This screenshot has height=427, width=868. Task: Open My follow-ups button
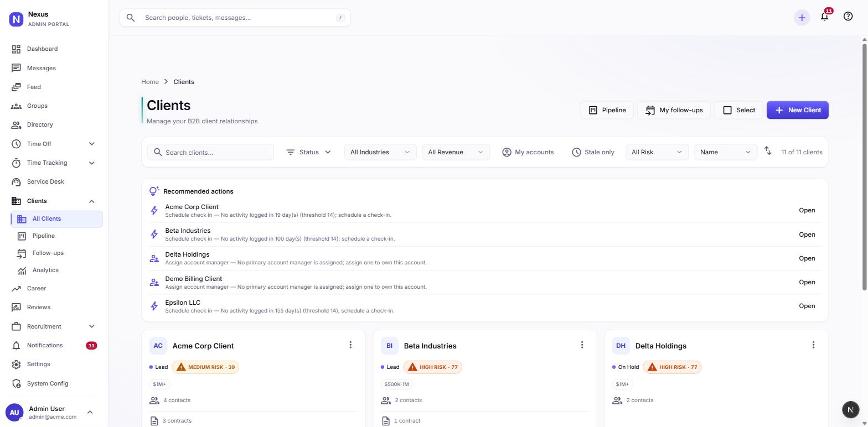[674, 110]
